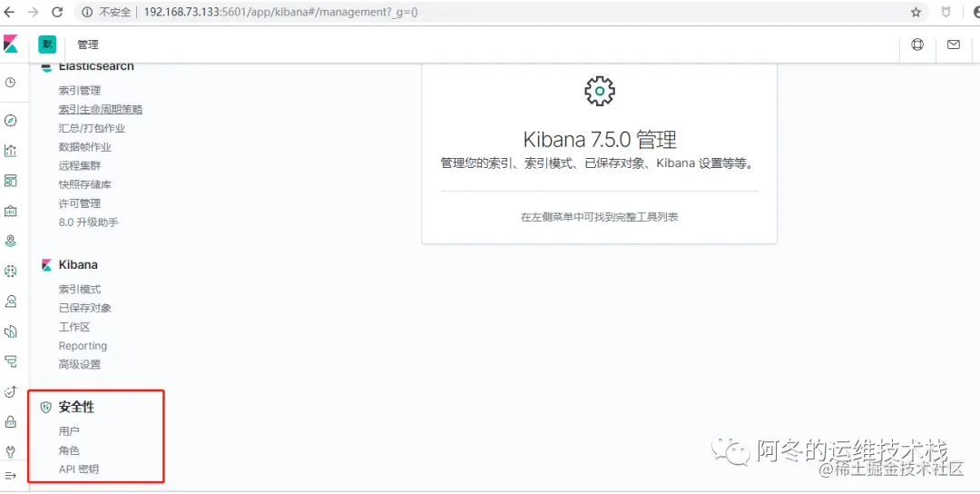Open the Maps sidebar icon
980x494 pixels.
click(x=10, y=241)
